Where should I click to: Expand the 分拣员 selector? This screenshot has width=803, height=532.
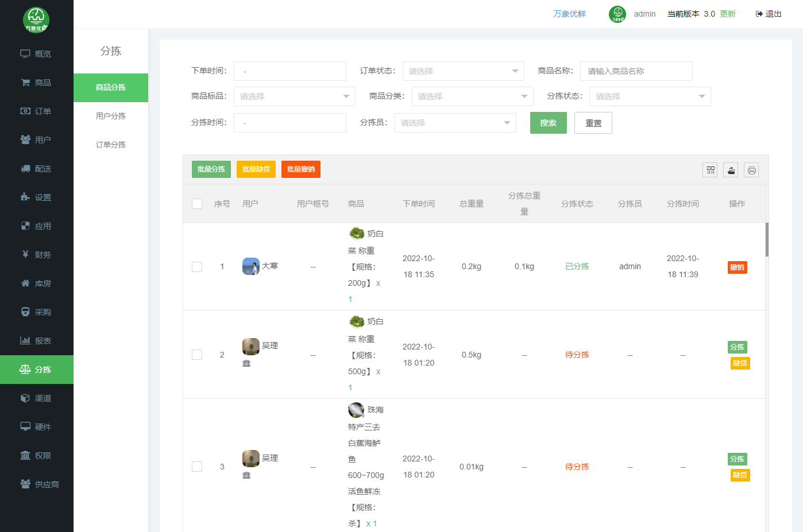[455, 123]
